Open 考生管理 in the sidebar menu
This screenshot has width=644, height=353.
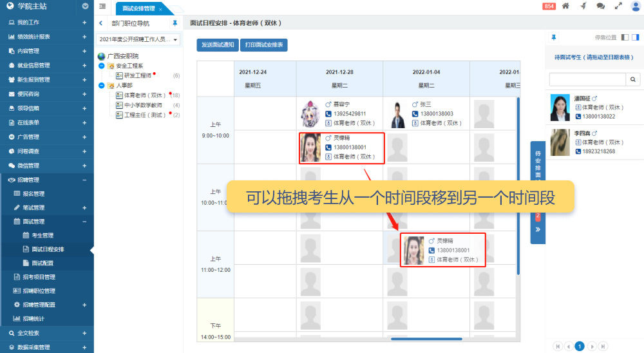click(x=43, y=235)
